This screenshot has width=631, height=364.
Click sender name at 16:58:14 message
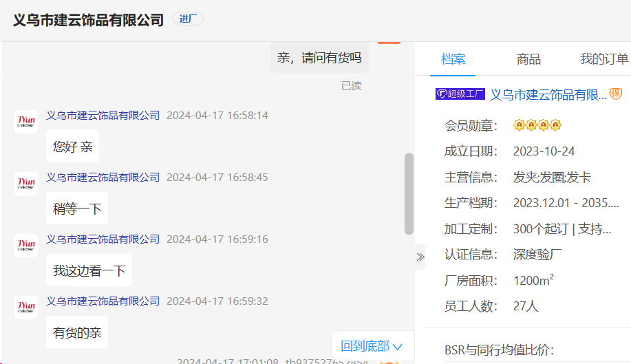pyautogui.click(x=103, y=116)
